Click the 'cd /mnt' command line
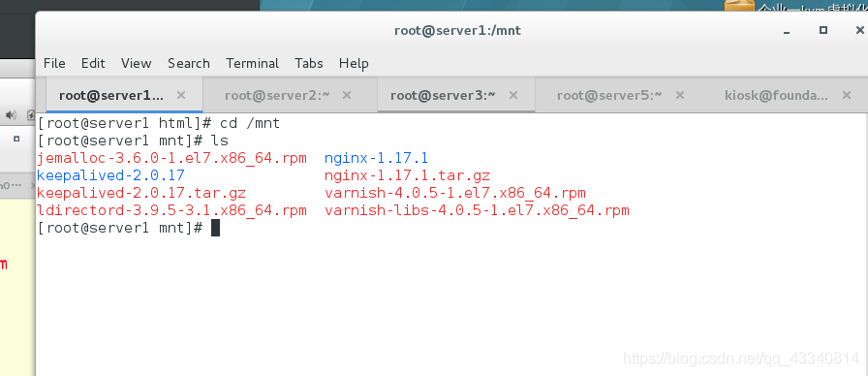 click(158, 123)
